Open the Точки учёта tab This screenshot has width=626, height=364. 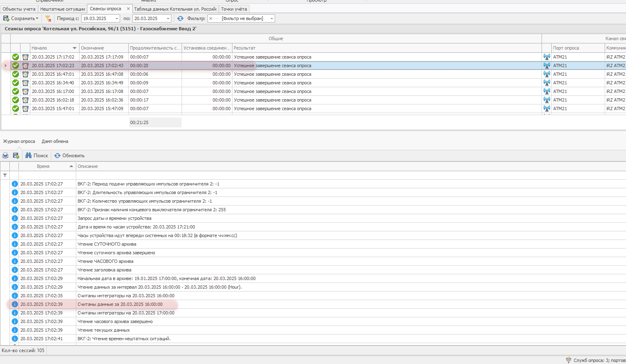234,9
